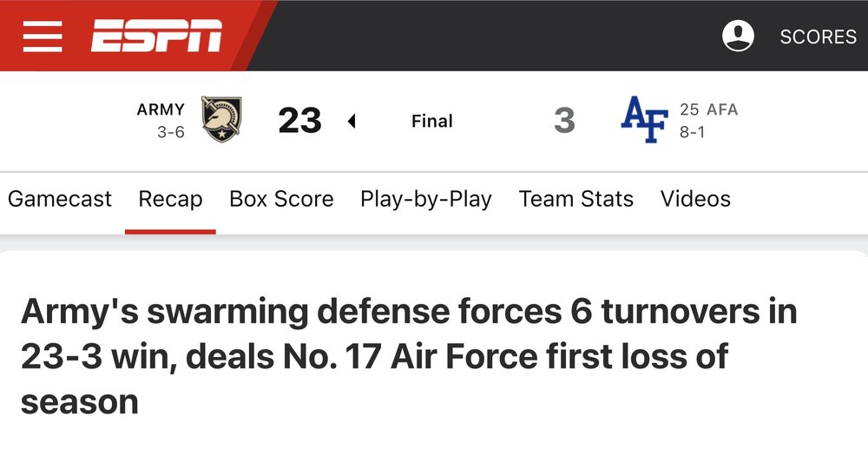This screenshot has width=868, height=463.
Task: Click Army's score of 23
Action: pos(299,121)
